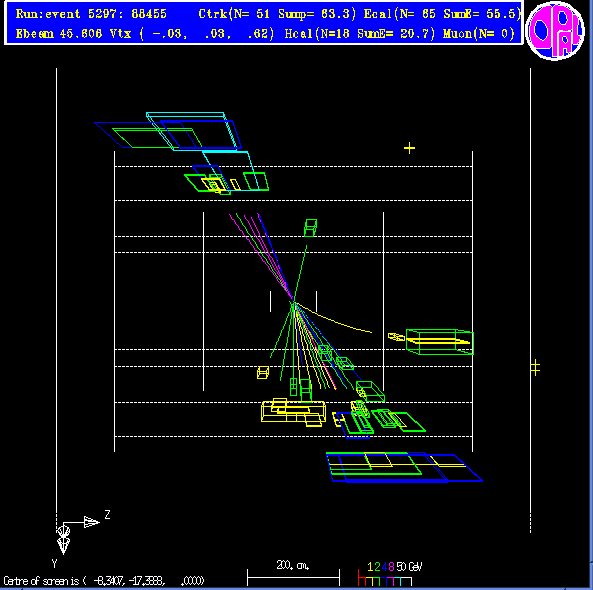Select the blue muon chamber block at bottom
Screen dimensions: 593x590
coord(405,467)
